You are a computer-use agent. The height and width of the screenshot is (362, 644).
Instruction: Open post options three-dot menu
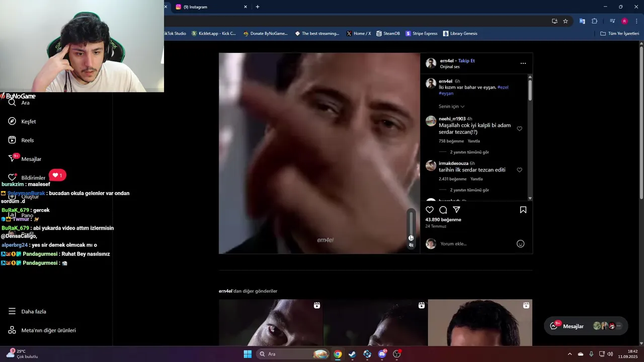click(523, 63)
